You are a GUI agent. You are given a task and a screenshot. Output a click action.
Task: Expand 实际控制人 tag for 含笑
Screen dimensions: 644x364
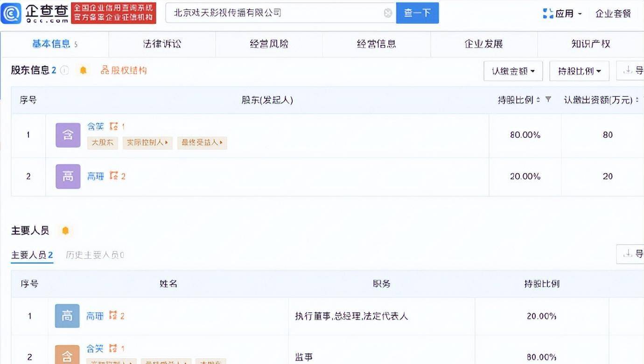tap(148, 143)
